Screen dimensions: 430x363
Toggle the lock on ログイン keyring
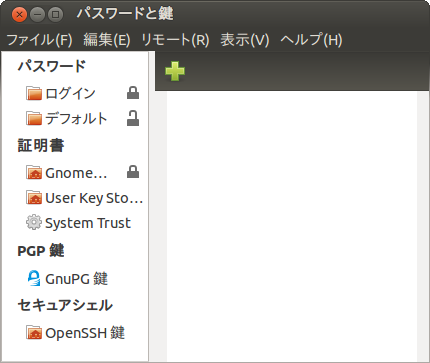(x=133, y=93)
